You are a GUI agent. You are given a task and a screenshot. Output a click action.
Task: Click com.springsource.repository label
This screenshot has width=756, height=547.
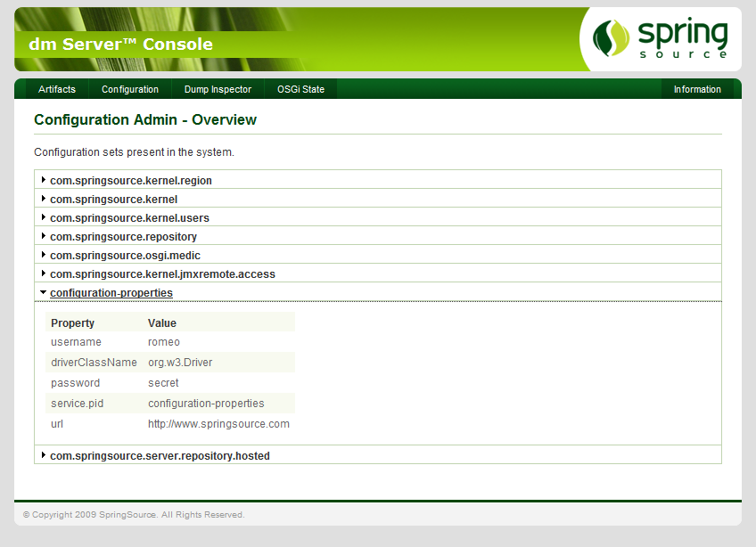[x=123, y=237]
